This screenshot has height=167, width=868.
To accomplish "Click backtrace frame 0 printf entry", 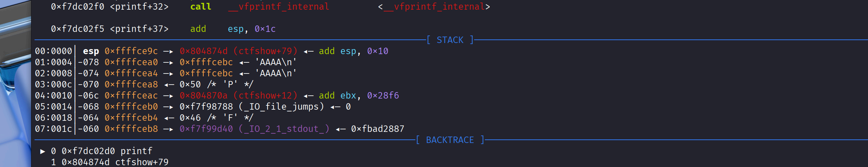I will tap(101, 151).
